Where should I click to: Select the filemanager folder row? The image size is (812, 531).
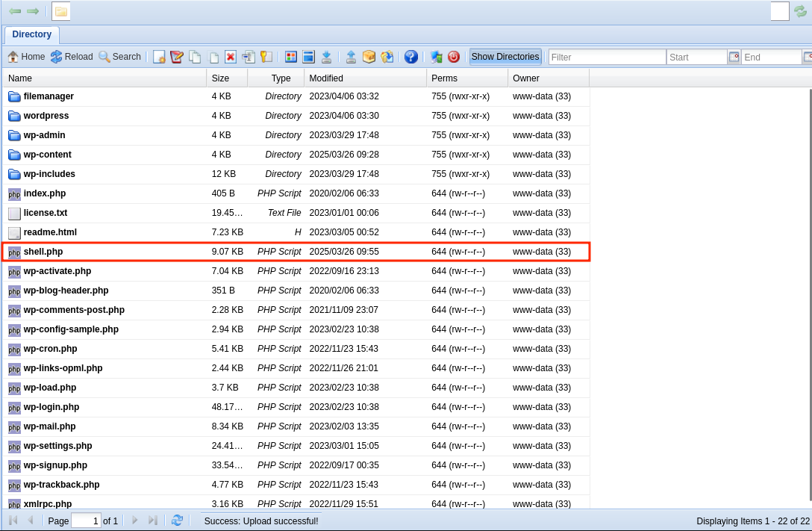296,96
